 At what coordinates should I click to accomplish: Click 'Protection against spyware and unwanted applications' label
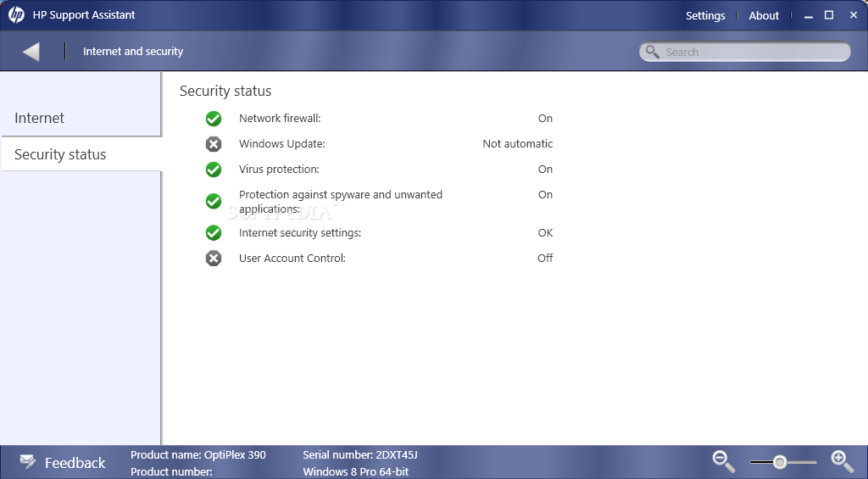341,202
